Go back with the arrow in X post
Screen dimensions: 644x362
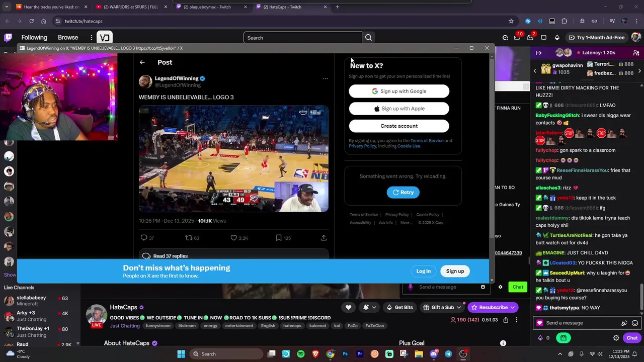(x=142, y=62)
